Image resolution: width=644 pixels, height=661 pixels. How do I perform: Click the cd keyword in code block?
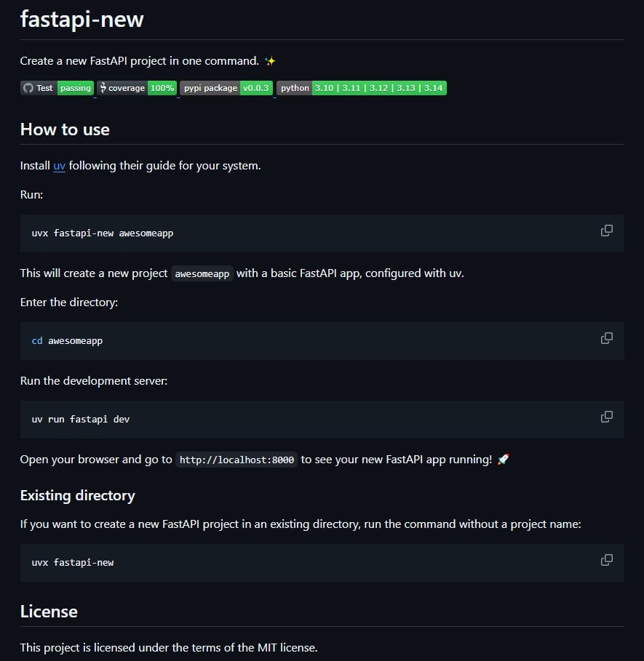click(x=37, y=340)
